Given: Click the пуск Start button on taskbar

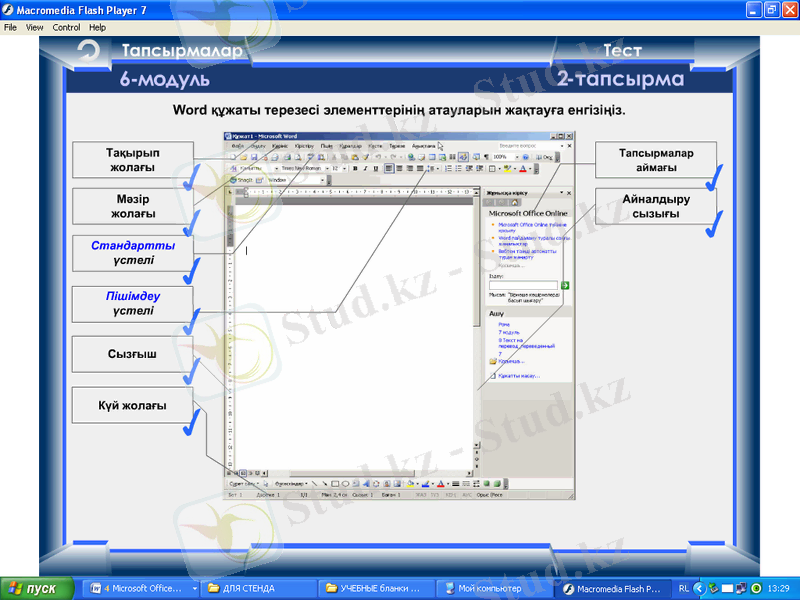Looking at the screenshot, I should tap(37, 588).
